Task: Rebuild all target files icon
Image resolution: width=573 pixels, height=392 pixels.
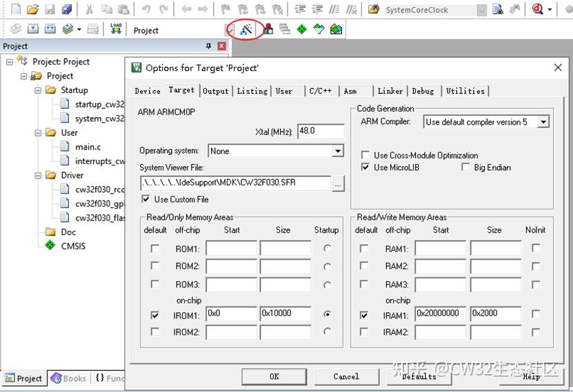Action: coord(50,29)
